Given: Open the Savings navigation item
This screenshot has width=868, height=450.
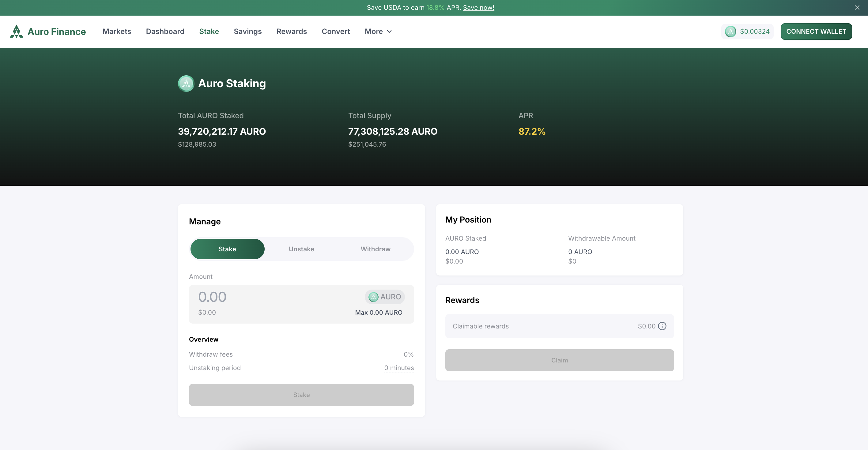Looking at the screenshot, I should [248, 31].
